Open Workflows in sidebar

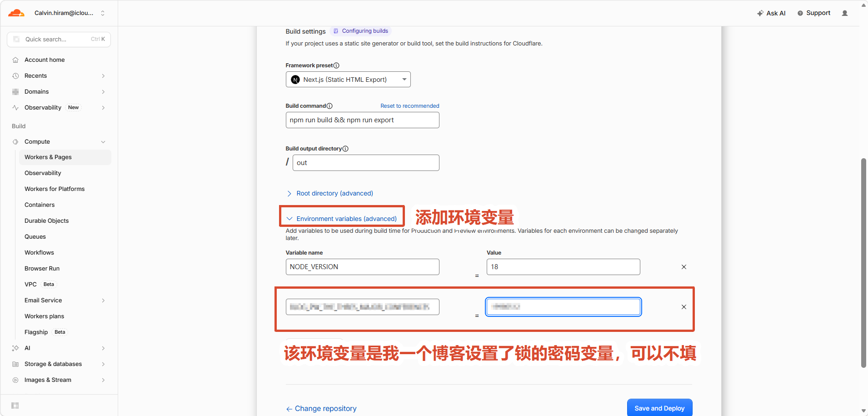click(39, 253)
